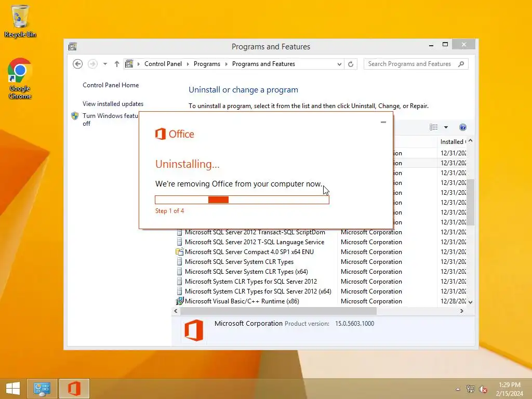Screen dimensions: 532x399
Task: Open Control Panel Home link
Action: (111, 85)
